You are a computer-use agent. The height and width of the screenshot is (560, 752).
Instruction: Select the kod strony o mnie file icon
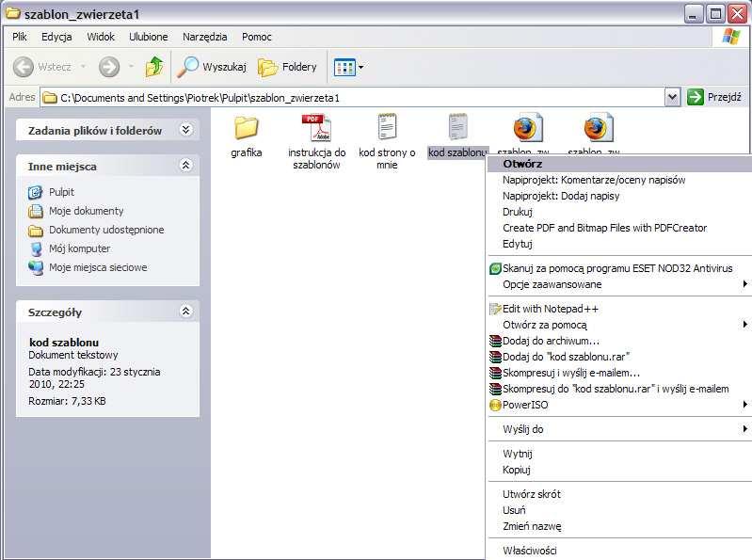click(387, 128)
